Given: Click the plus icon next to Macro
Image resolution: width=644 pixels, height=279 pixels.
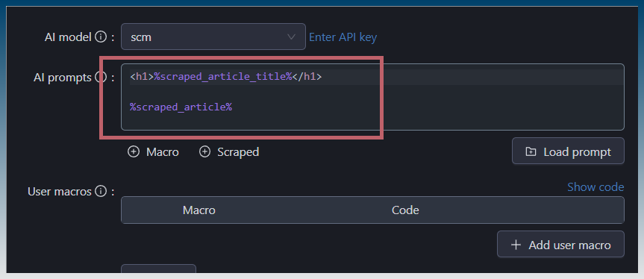Looking at the screenshot, I should coord(134,152).
